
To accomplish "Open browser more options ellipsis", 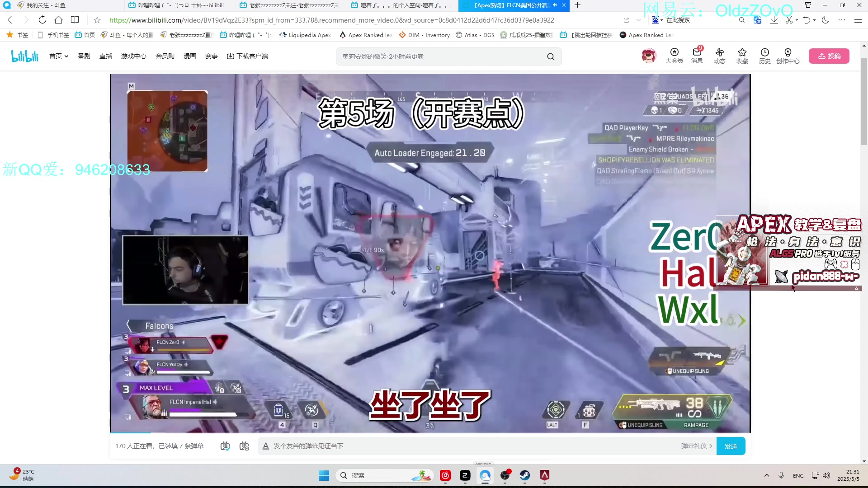I will [x=841, y=20].
